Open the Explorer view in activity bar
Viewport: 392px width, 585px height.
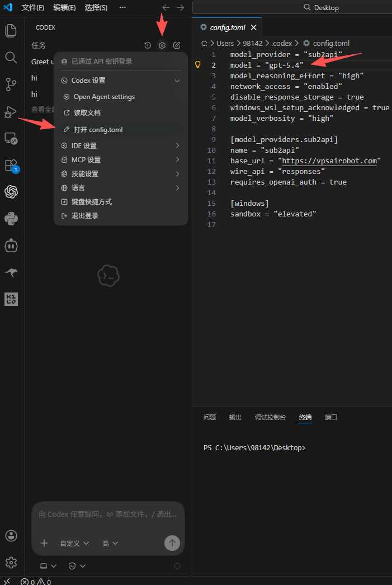click(x=11, y=30)
